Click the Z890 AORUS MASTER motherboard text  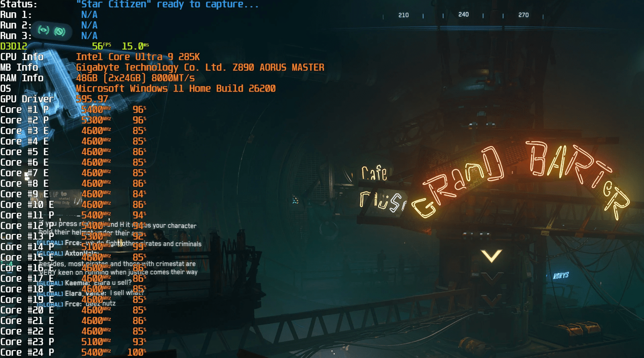tap(278, 68)
